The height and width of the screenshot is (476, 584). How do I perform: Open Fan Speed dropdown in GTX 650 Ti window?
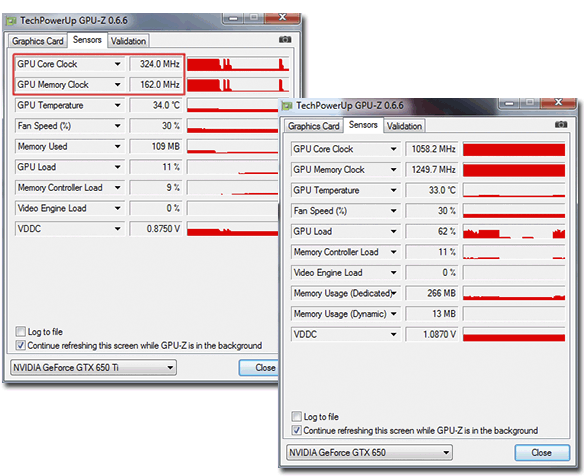coord(117,126)
